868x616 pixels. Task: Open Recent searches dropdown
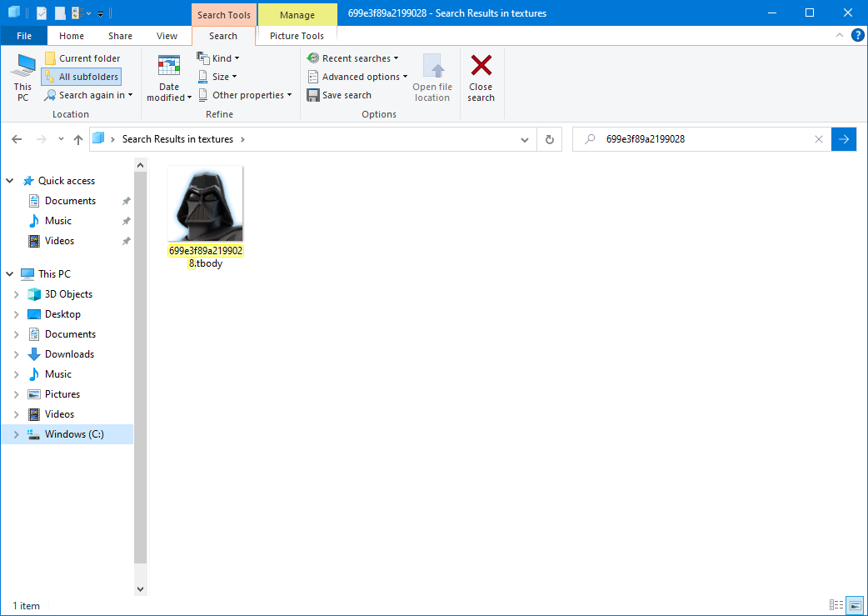click(352, 58)
